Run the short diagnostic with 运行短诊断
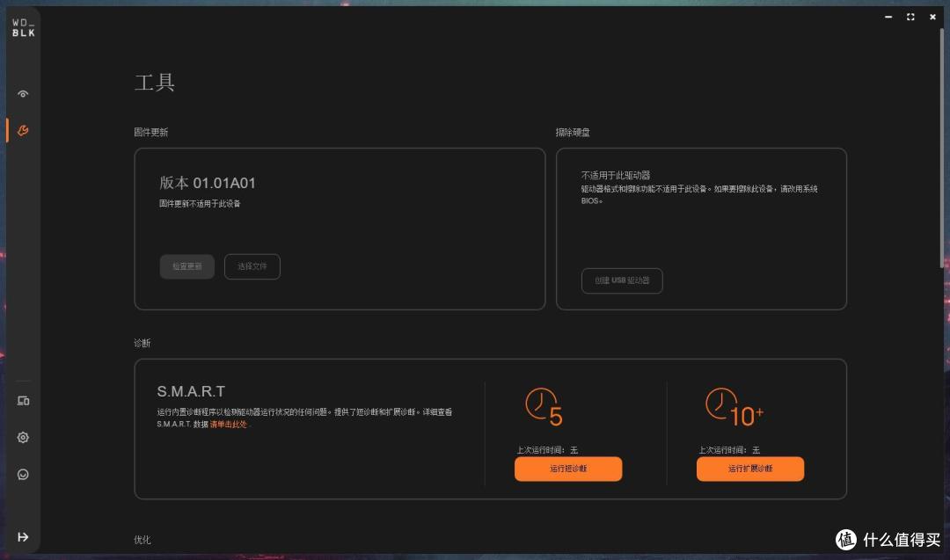Image resolution: width=950 pixels, height=560 pixels. [x=568, y=469]
